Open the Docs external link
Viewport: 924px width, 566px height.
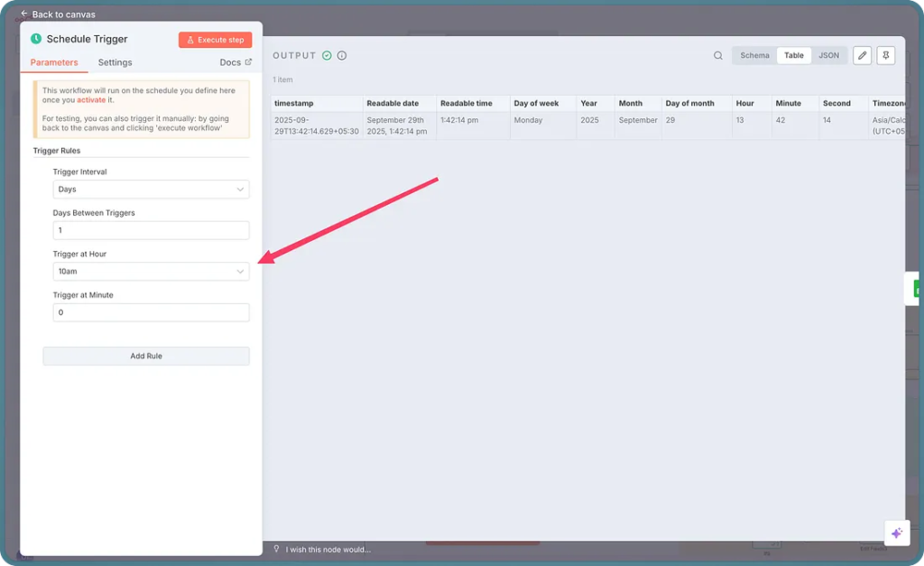click(236, 62)
